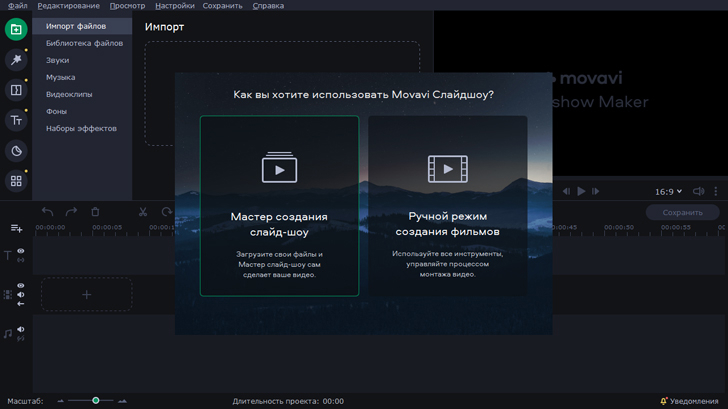Hide the video track with its eye icon
The height and width of the screenshot is (409, 728).
pos(20,286)
